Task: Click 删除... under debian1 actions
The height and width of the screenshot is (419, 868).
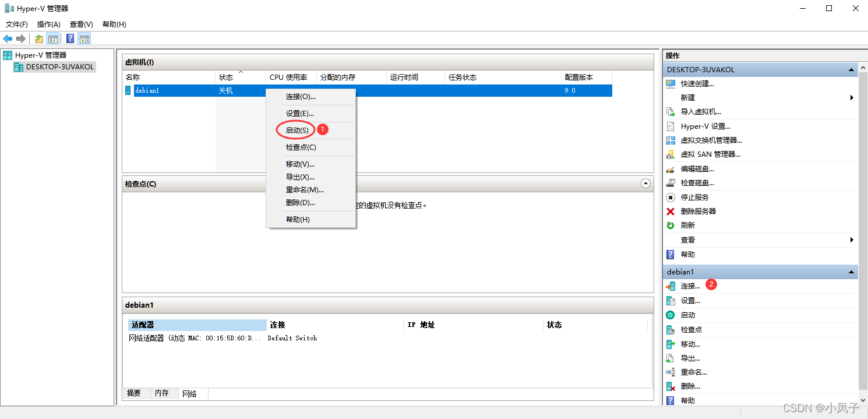Action: tap(691, 386)
